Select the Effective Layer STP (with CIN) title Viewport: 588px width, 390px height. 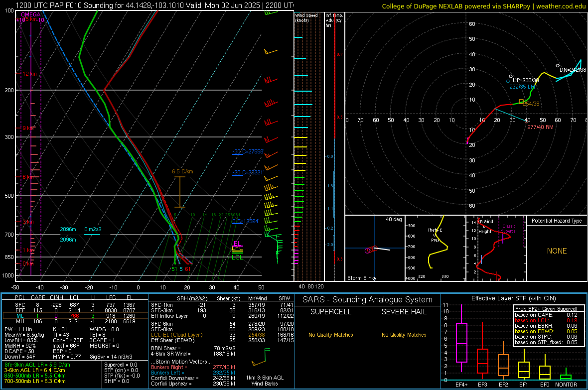tap(514, 298)
